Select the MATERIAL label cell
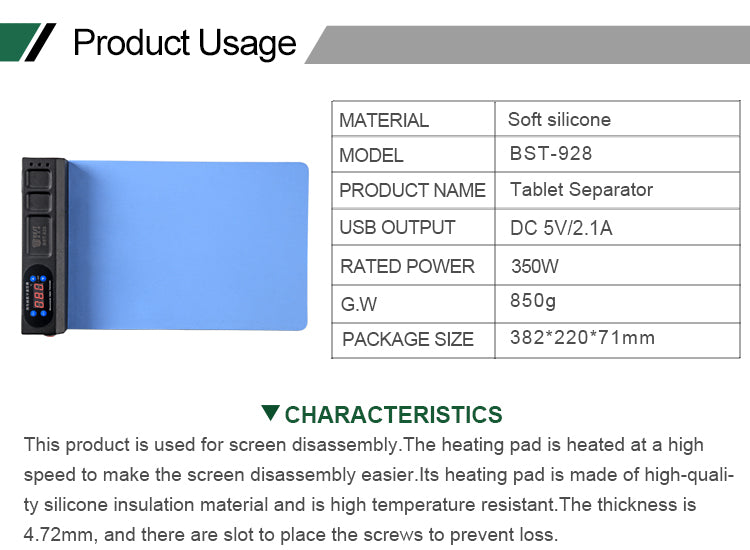This screenshot has height=550, width=750. pos(384,120)
